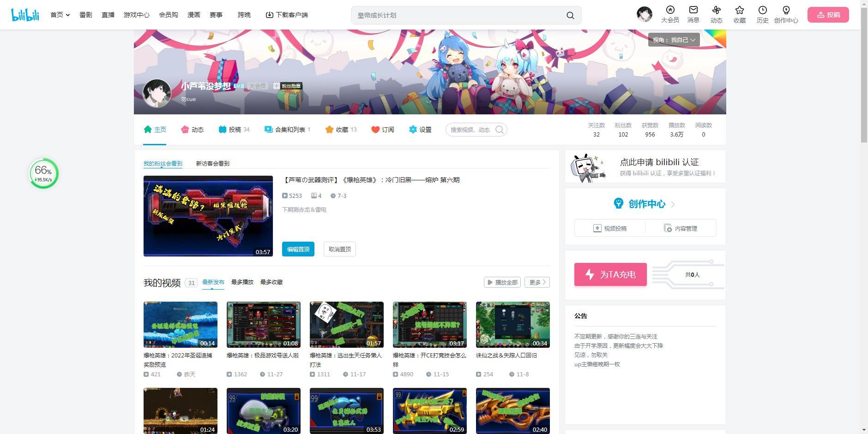
Task: Click the search icon in space search box
Action: (500, 130)
